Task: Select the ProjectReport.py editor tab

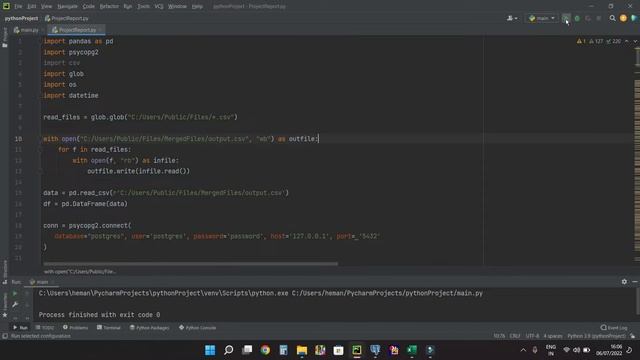Action: (x=76, y=30)
